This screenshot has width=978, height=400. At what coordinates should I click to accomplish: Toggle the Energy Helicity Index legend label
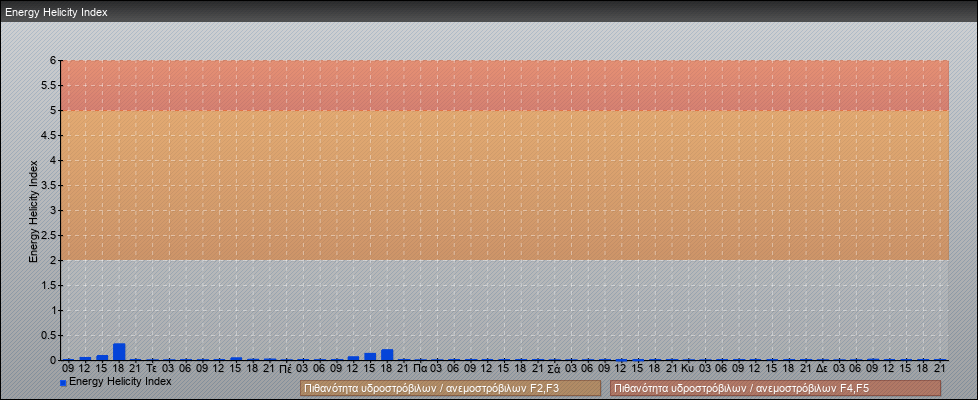[x=120, y=381]
